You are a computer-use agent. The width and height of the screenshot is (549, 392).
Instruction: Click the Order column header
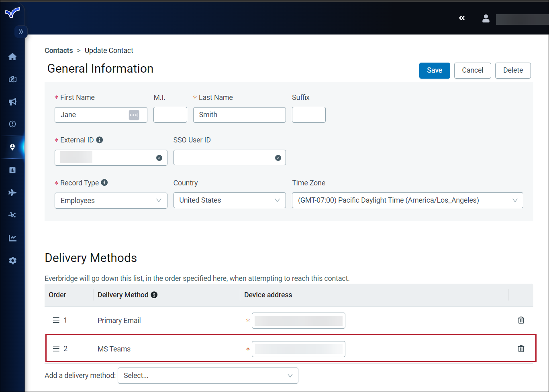pos(57,295)
